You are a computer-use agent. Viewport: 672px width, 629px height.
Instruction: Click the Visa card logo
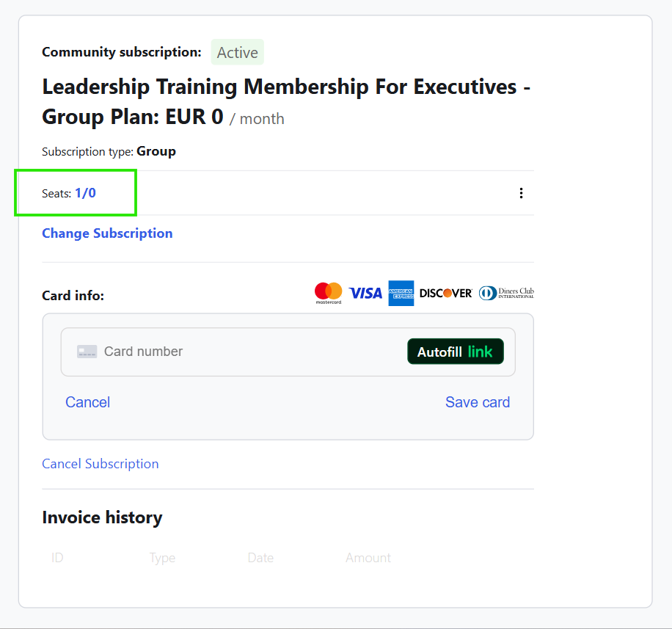365,293
